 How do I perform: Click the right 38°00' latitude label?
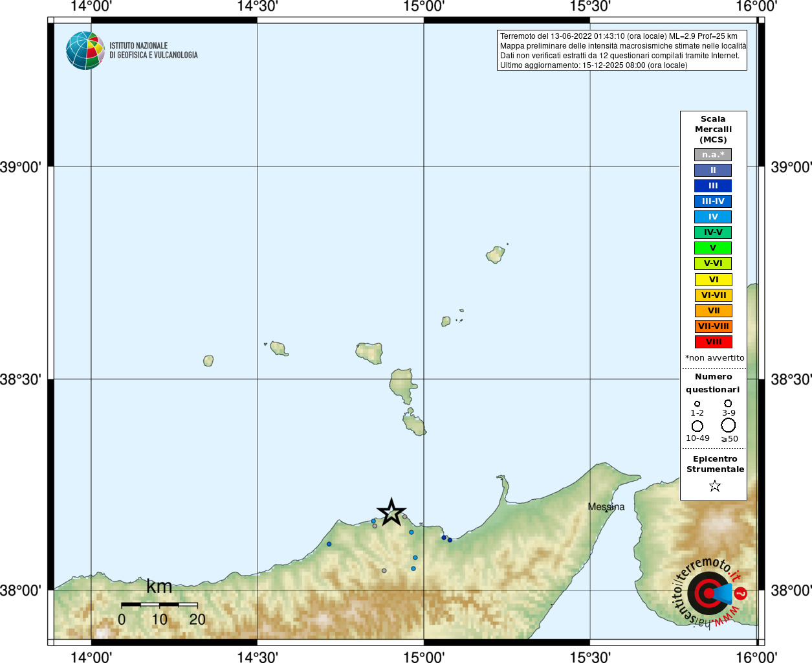pyautogui.click(x=791, y=590)
